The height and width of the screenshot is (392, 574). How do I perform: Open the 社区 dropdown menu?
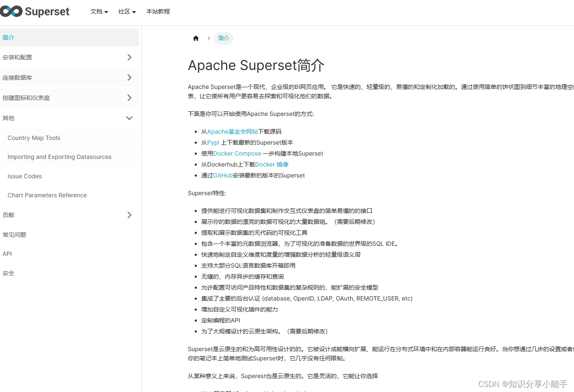[126, 11]
